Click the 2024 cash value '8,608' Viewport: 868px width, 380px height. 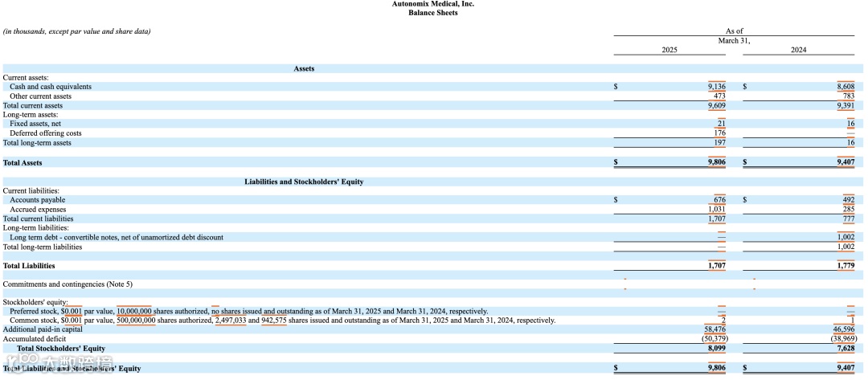[x=845, y=87]
